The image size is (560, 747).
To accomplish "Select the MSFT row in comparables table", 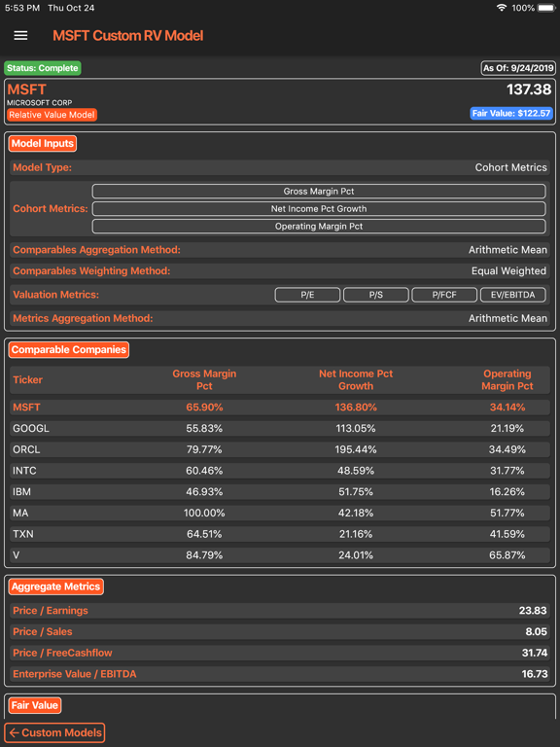I will pyautogui.click(x=280, y=408).
